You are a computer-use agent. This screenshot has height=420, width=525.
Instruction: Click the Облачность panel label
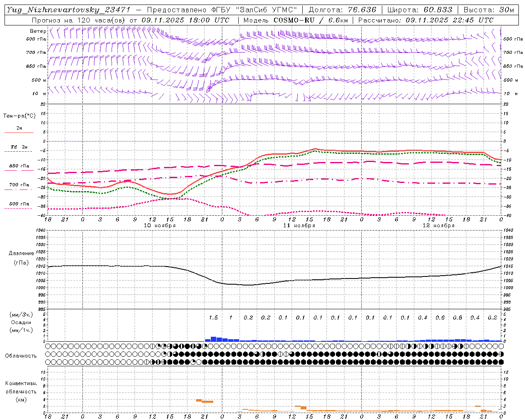21,356
